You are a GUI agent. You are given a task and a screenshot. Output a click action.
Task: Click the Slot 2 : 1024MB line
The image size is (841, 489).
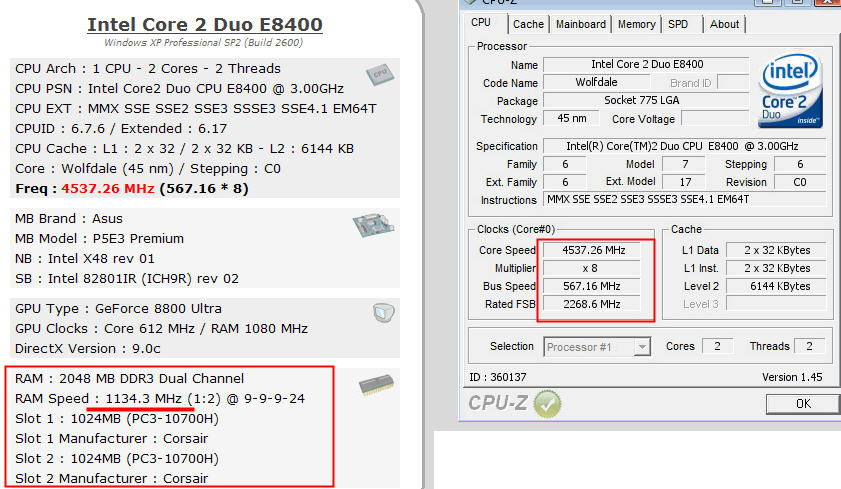117,459
